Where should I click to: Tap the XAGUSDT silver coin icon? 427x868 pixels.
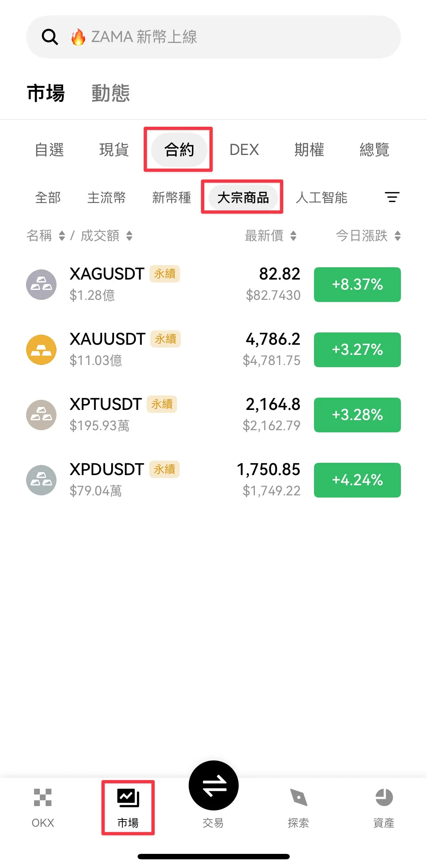coord(41,285)
